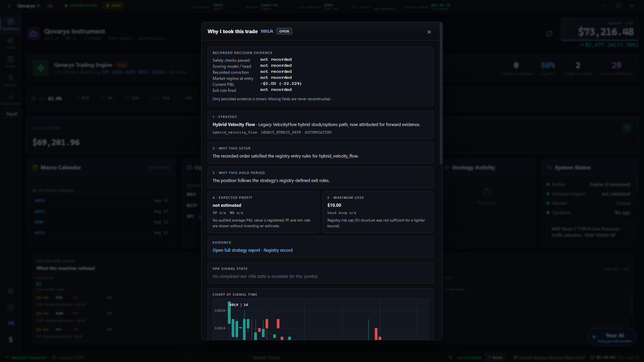Click the maximum loss value $10.00
The image size is (644, 362).
click(x=334, y=205)
